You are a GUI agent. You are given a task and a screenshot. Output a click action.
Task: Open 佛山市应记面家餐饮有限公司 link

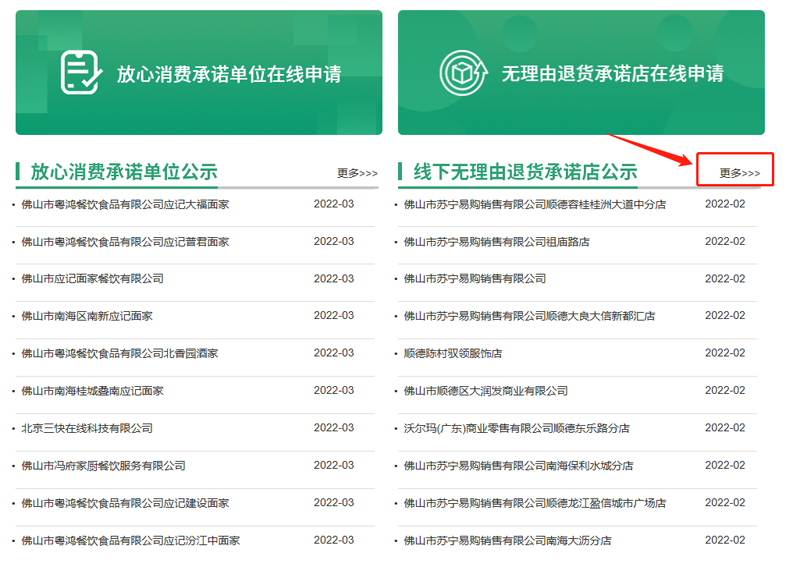[x=92, y=279]
